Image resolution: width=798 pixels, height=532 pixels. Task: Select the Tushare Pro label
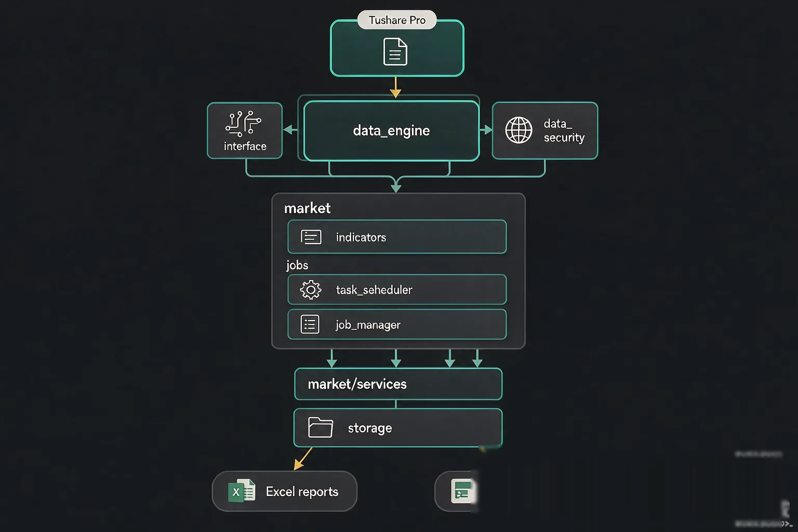pos(397,20)
